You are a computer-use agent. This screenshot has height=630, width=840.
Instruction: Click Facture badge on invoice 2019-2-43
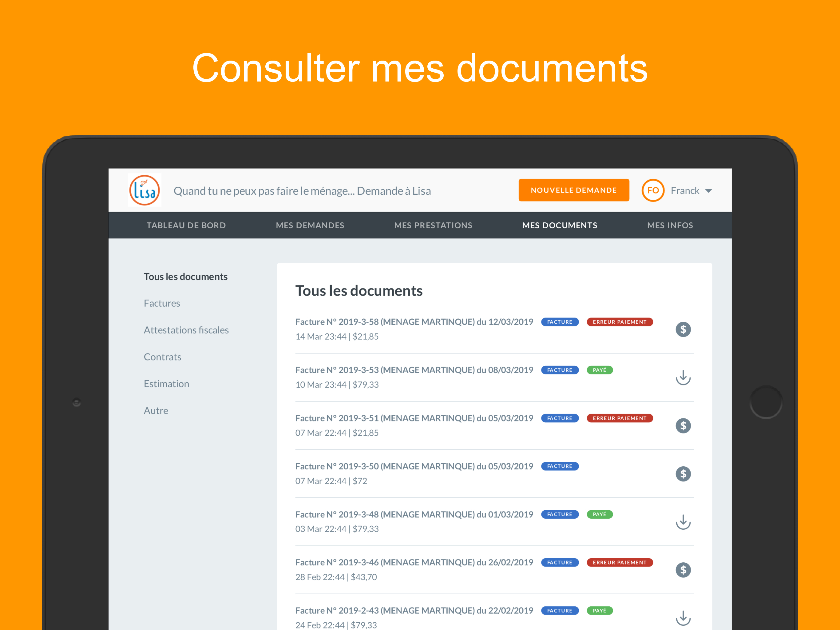(559, 611)
